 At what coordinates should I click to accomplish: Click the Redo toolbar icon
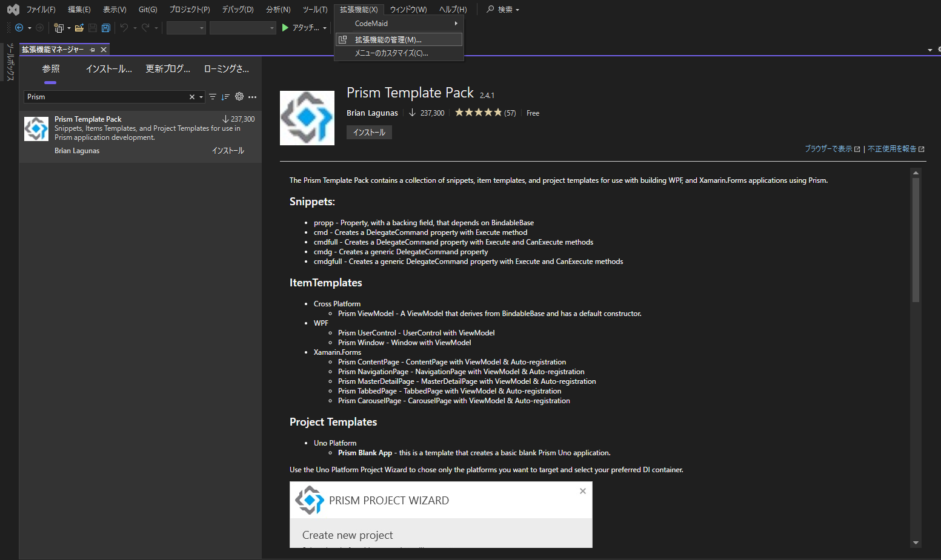click(x=145, y=28)
